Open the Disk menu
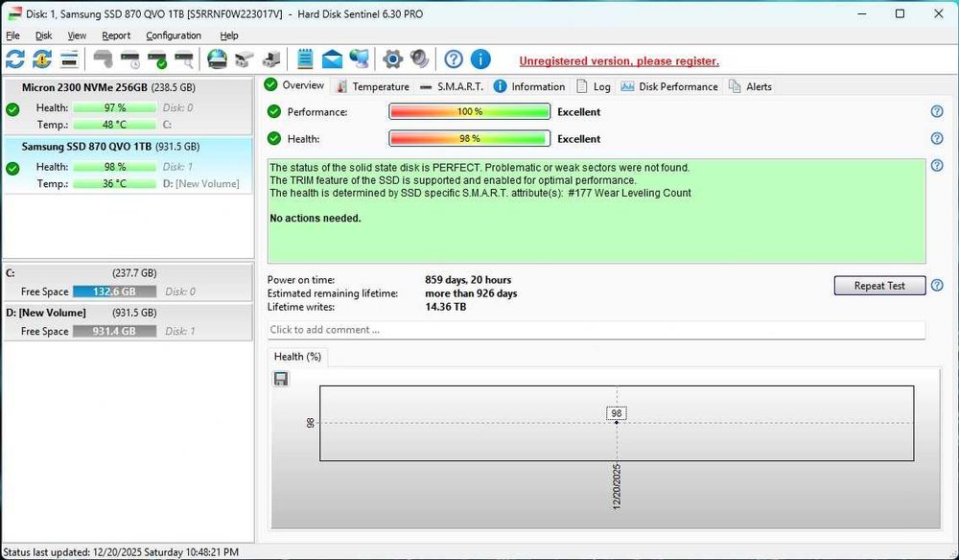The height and width of the screenshot is (560, 959). [43, 35]
